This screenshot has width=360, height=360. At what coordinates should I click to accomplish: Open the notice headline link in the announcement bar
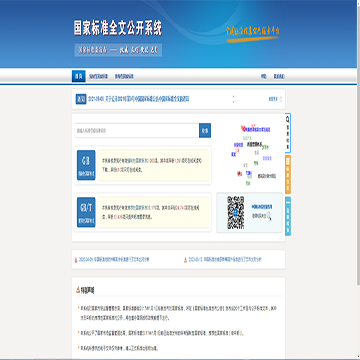(x=138, y=99)
